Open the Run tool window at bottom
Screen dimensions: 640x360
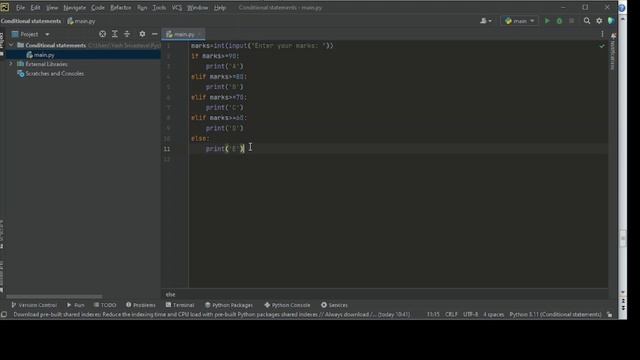point(76,305)
